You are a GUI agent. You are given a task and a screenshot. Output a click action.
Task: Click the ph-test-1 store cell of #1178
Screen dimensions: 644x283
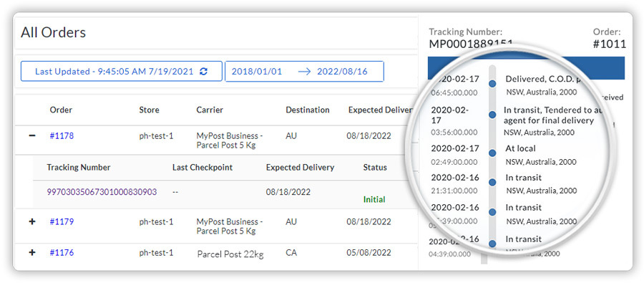point(156,135)
